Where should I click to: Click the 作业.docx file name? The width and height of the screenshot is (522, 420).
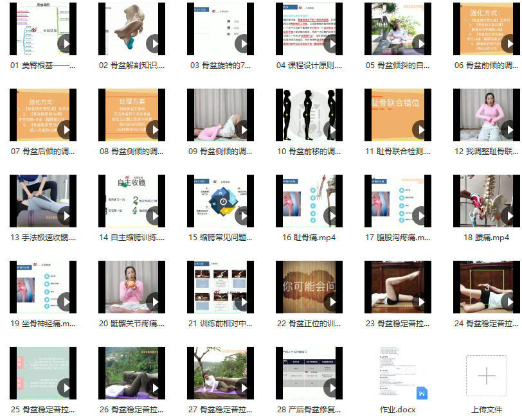[398, 409]
